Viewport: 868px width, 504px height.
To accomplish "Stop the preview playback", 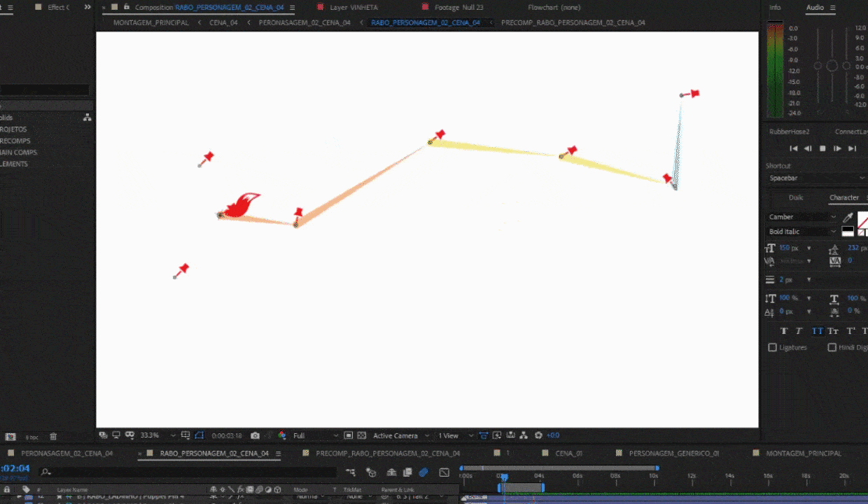I will (822, 148).
